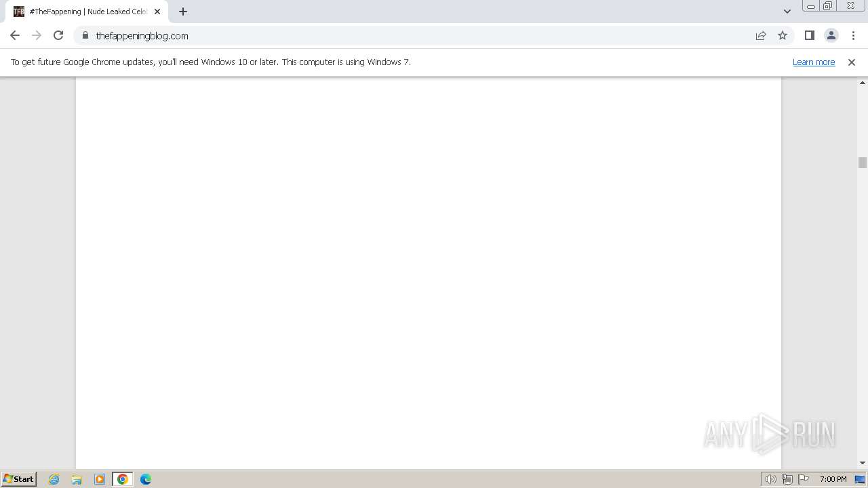Minimize the Chrome window
The width and height of the screenshot is (868, 488).
point(810,6)
